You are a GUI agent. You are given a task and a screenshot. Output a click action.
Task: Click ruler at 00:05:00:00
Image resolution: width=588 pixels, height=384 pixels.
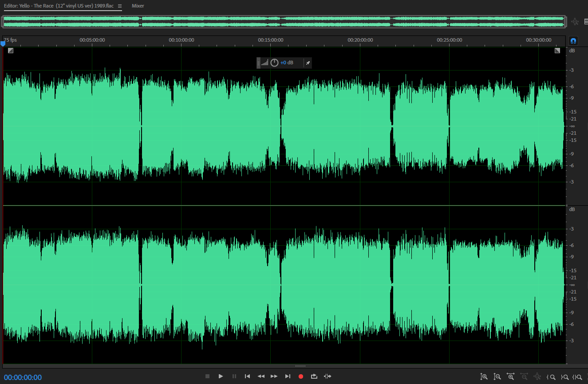92,40
